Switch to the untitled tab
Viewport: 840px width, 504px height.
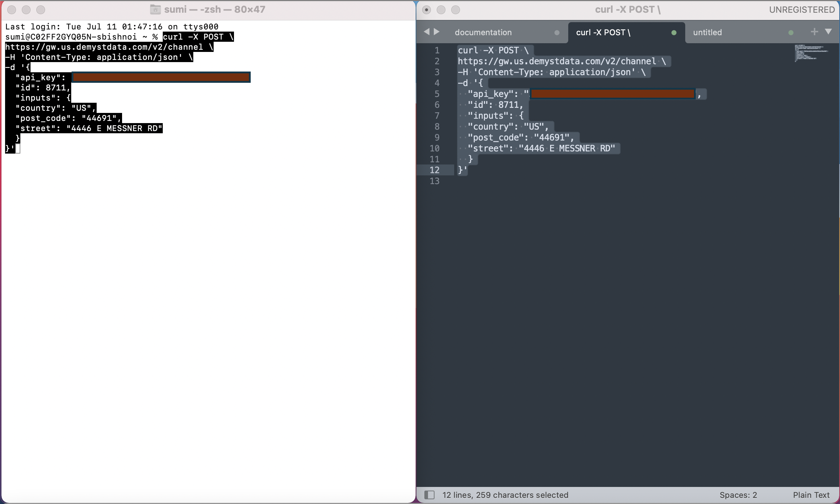(707, 33)
